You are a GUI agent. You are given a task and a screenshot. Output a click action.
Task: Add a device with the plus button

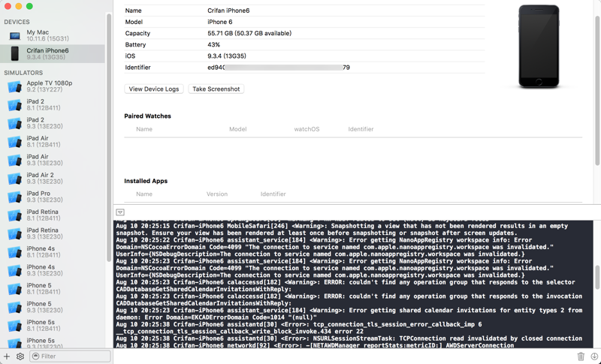tap(7, 356)
